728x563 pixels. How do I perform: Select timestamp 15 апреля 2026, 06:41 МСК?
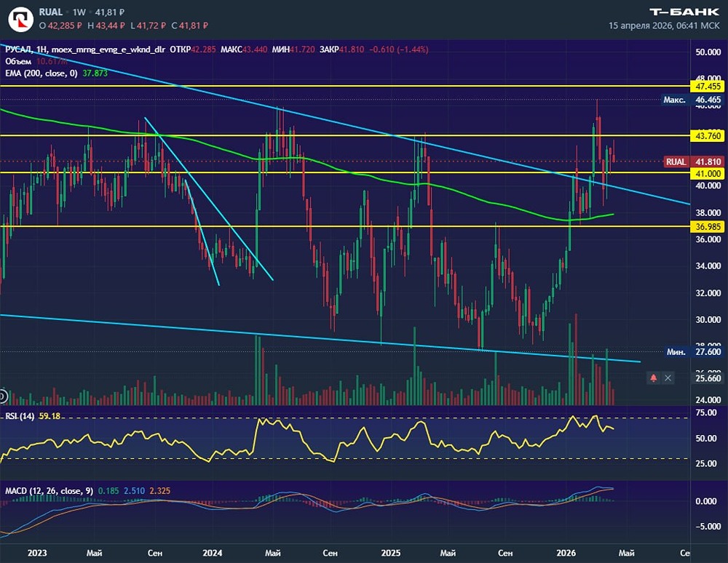(x=664, y=25)
